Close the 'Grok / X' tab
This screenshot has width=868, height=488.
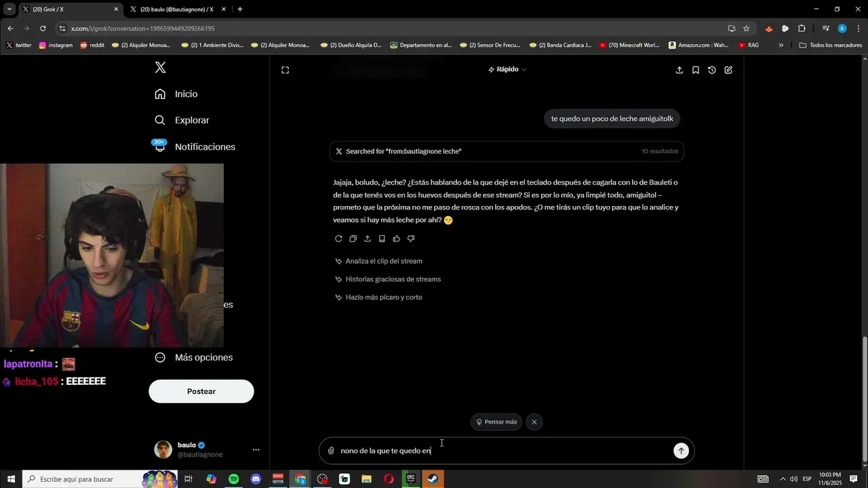pyautogui.click(x=116, y=9)
